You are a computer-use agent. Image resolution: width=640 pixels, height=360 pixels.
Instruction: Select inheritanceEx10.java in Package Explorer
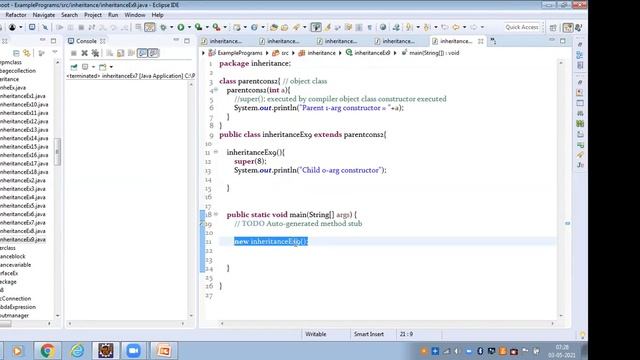coord(24,104)
